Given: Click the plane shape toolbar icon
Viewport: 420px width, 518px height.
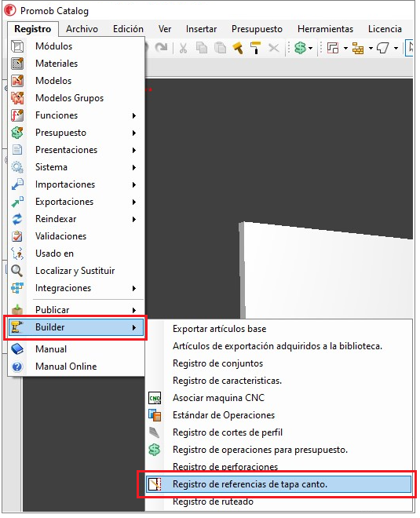Looking at the screenshot, I should [383, 48].
